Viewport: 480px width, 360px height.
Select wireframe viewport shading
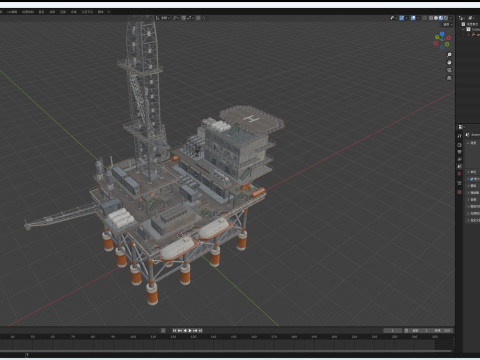click(x=431, y=18)
